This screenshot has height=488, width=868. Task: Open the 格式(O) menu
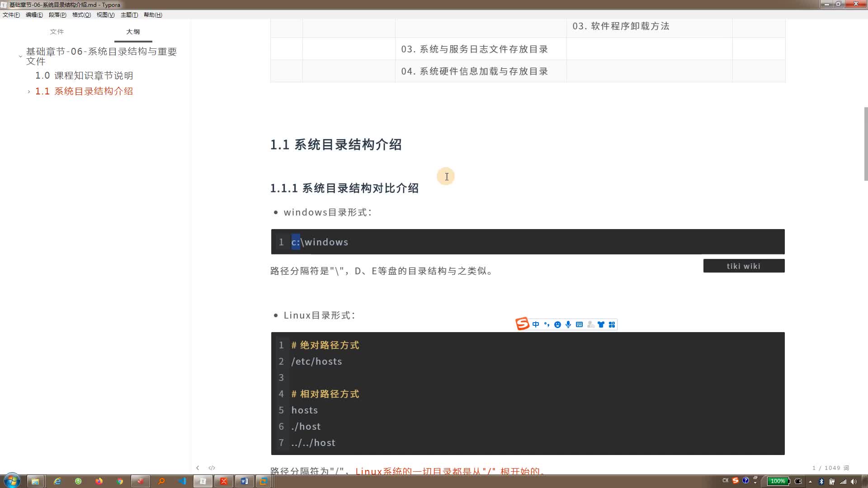81,15
